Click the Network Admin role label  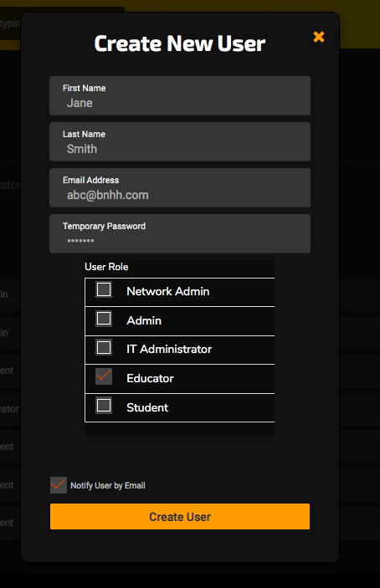click(x=168, y=291)
